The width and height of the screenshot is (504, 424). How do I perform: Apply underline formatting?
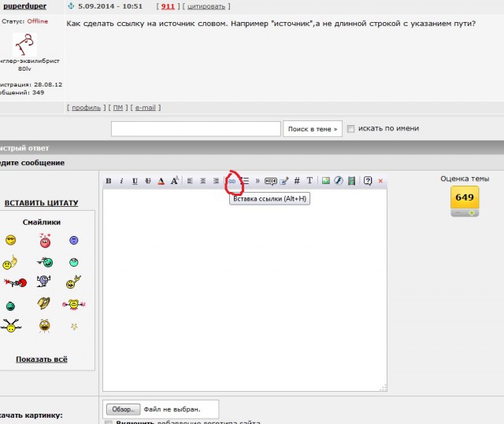(135, 181)
